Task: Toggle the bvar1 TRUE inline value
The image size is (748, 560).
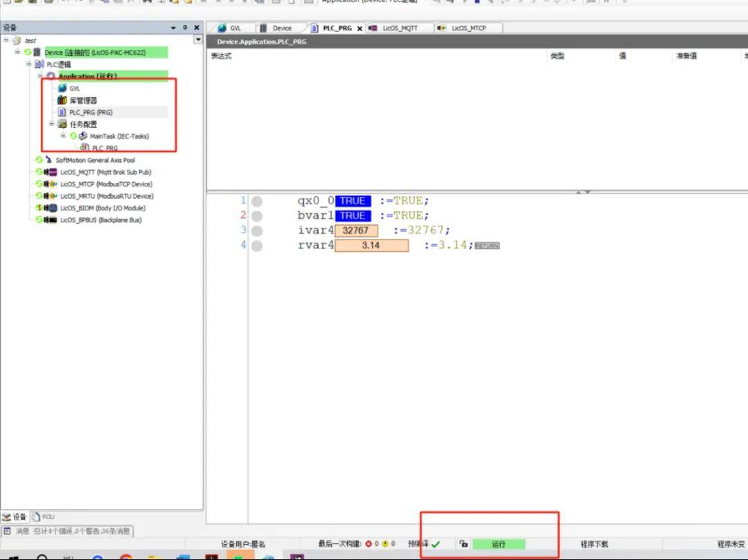Action: (353, 216)
